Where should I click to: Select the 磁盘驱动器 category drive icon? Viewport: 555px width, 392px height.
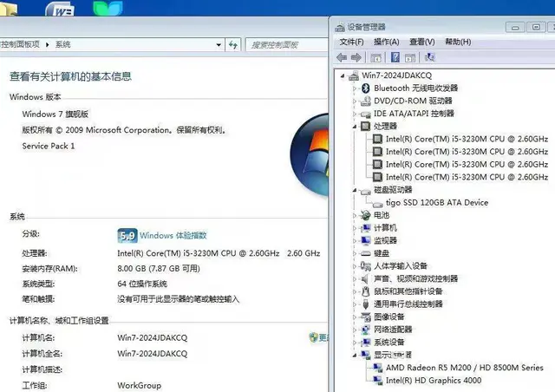click(x=366, y=192)
